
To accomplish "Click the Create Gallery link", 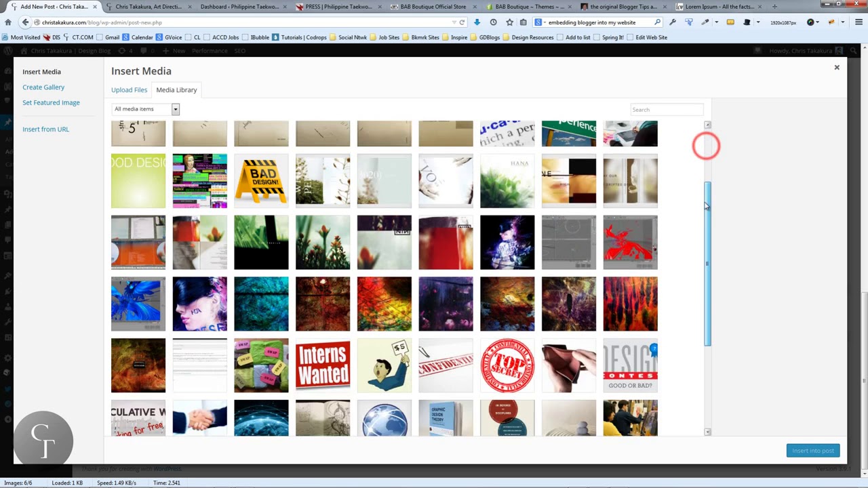I will [x=43, y=87].
